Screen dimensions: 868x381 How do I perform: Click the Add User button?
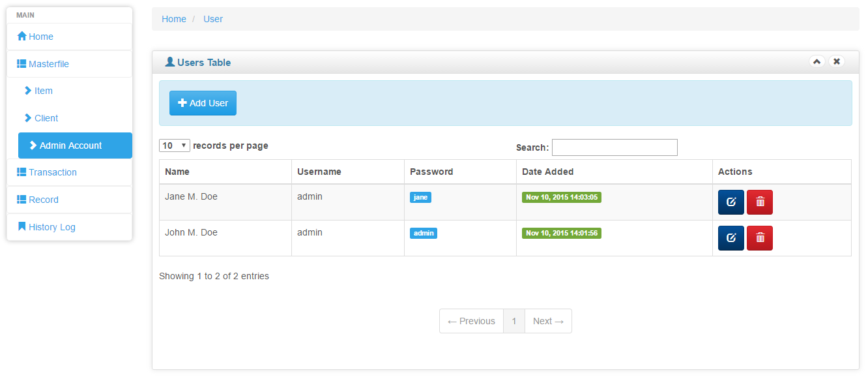203,102
